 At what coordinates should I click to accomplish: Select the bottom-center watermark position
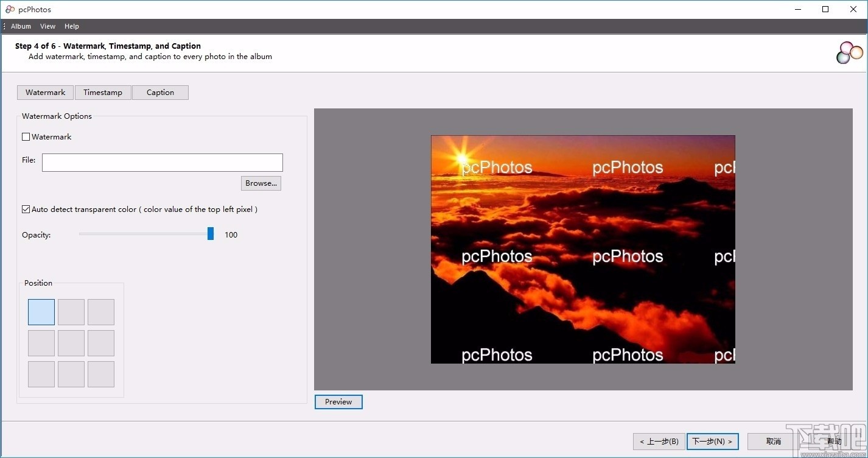coord(71,374)
